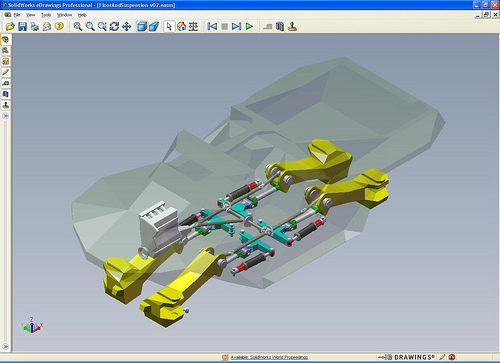Open a file with the folder icon
The width and height of the screenshot is (500, 363).
[x=10, y=26]
